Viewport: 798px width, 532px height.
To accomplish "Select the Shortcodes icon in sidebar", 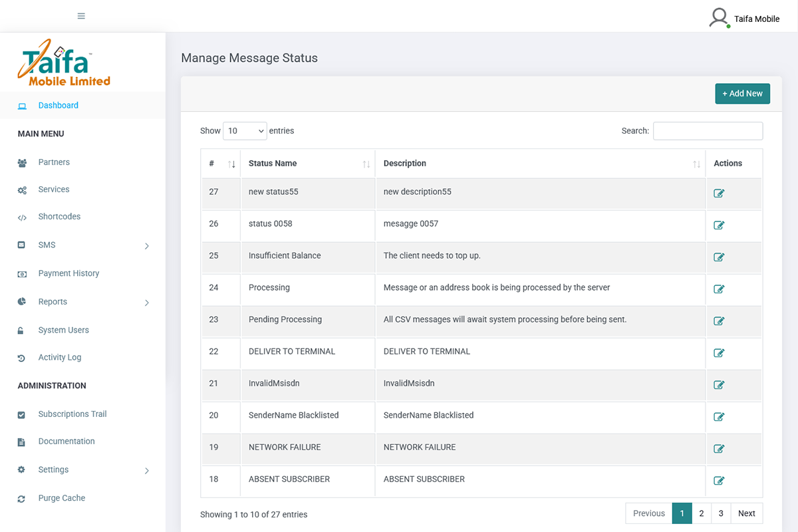I will click(22, 216).
